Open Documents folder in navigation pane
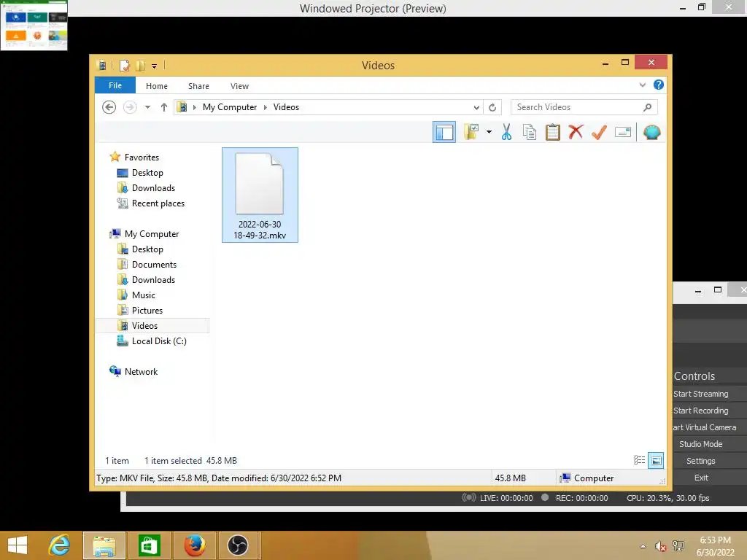Viewport: 747px width, 560px height. pyautogui.click(x=154, y=264)
